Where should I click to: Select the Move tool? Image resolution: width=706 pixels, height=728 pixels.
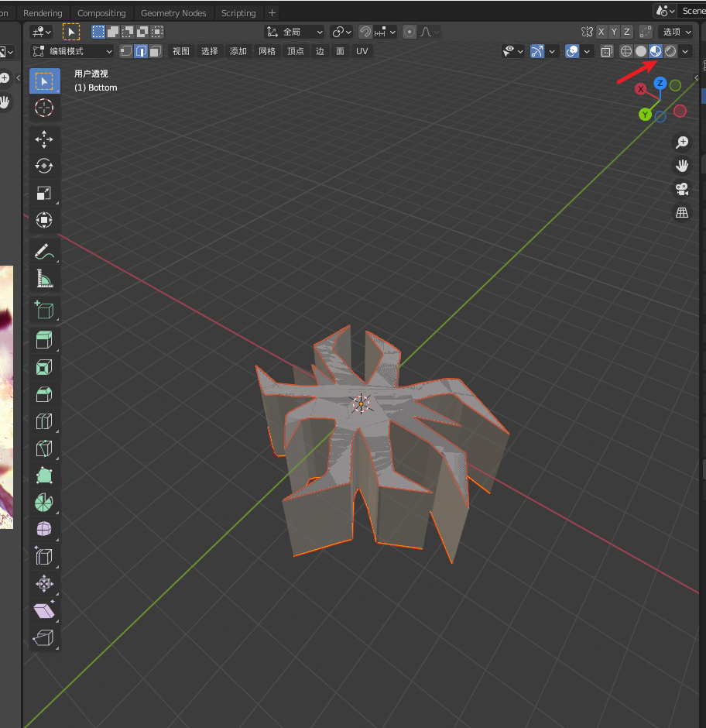pos(45,139)
